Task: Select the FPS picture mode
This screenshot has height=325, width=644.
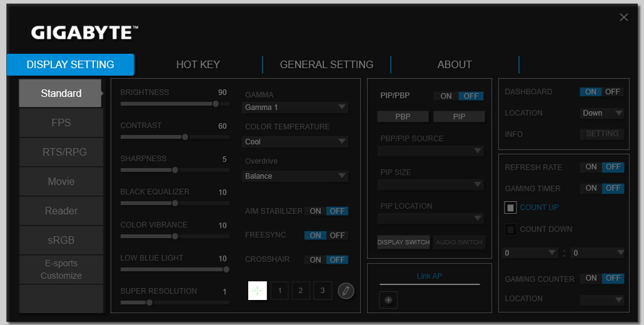Action: (x=61, y=123)
